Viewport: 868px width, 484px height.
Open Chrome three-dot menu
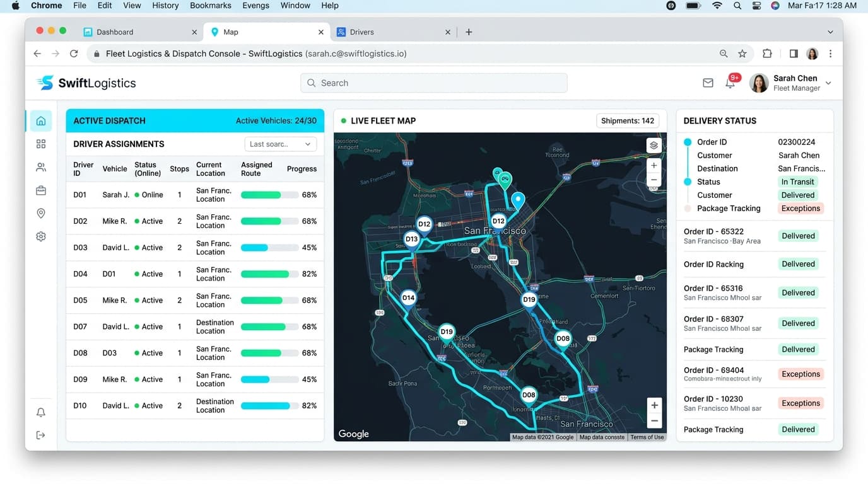click(830, 54)
